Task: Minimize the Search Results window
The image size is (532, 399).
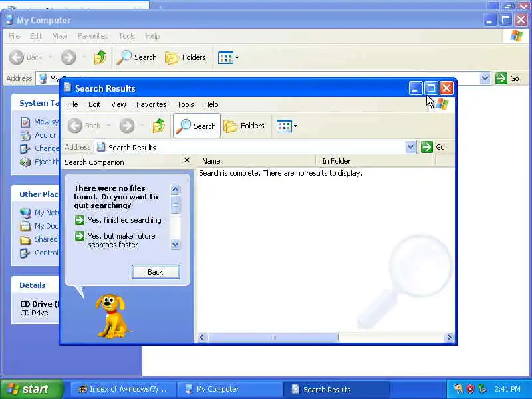Action: 415,88
